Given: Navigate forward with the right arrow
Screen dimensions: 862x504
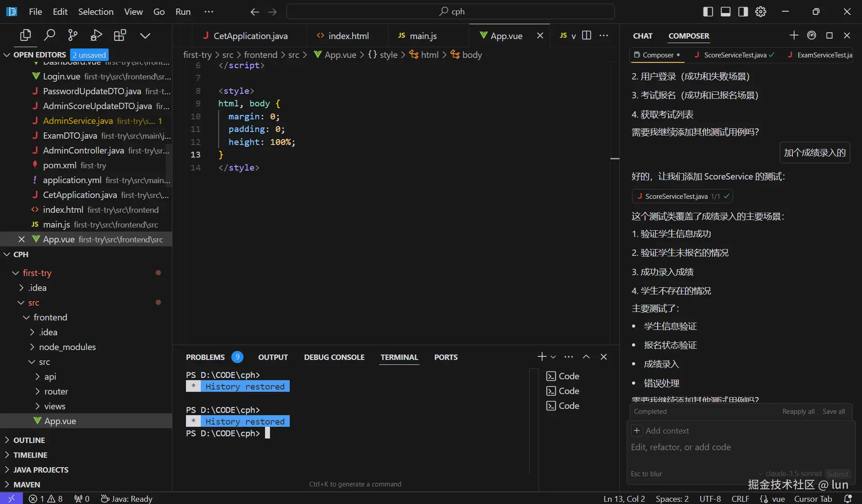Looking at the screenshot, I should (x=272, y=12).
